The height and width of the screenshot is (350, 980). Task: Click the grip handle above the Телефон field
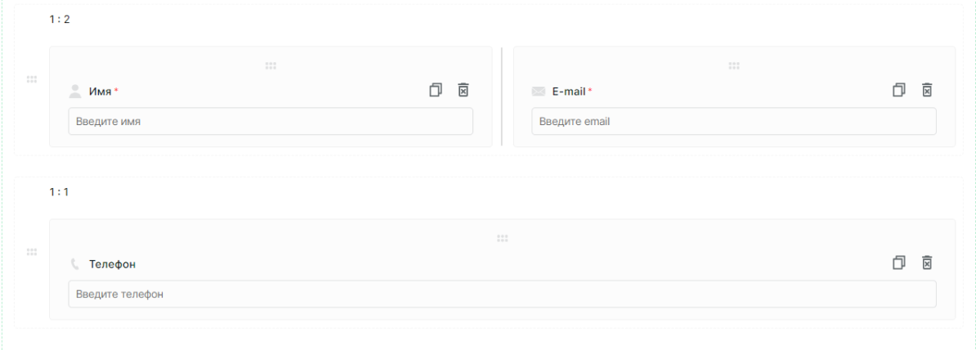503,238
